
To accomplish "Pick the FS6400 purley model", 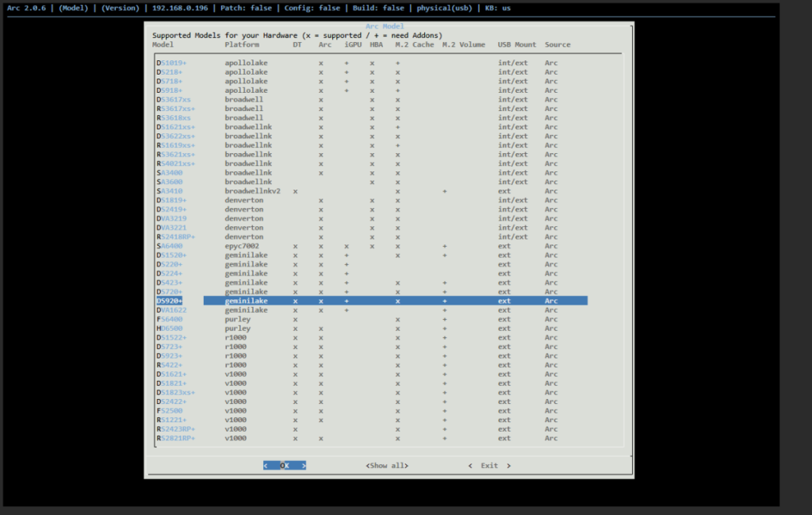I will pos(170,320).
